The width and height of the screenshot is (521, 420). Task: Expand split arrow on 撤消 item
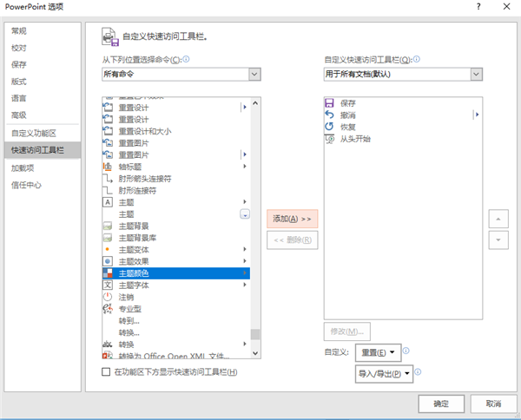tap(477, 115)
